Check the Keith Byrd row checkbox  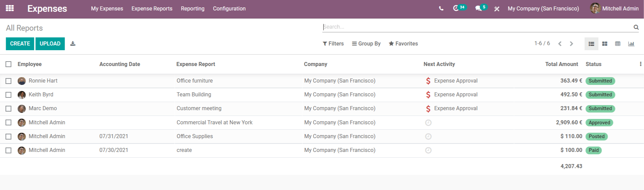(8, 95)
